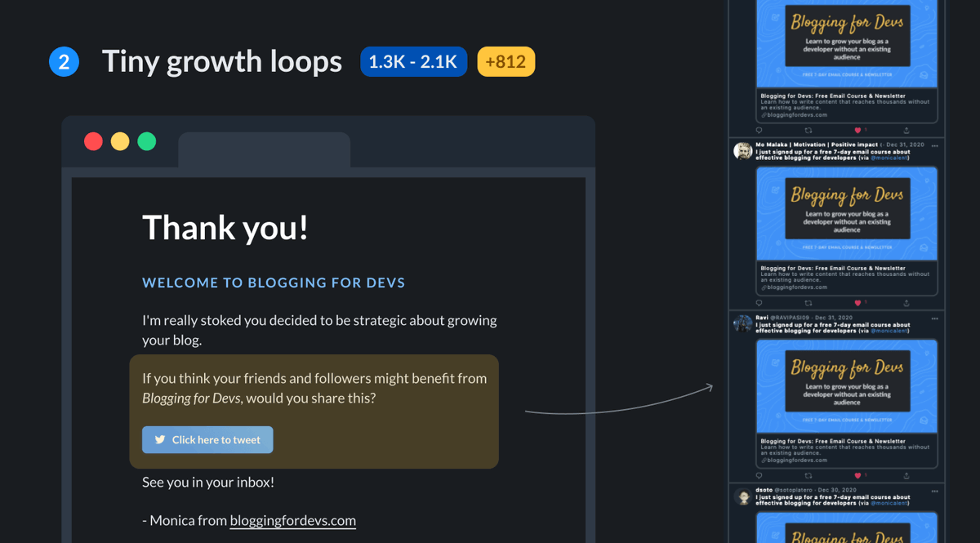Click the 'Dec 31, 2020' date on Ravi's tweet
Screen dimensions: 980x543
[833, 318]
